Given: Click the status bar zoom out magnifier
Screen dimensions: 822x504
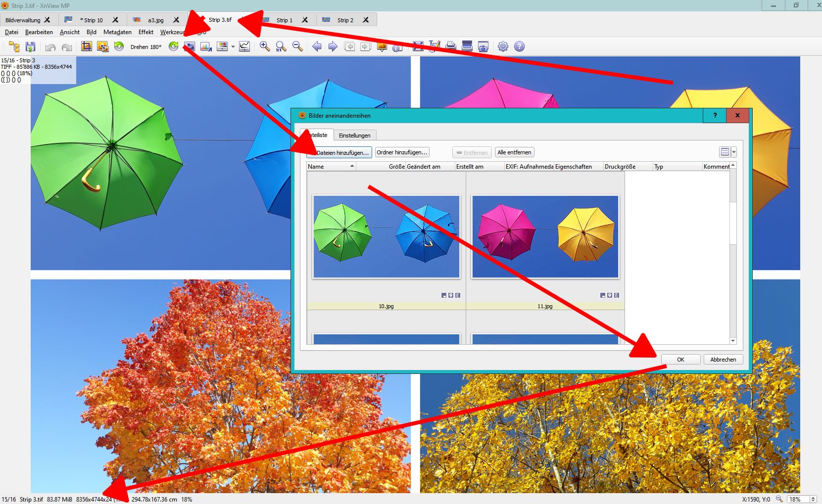Looking at the screenshot, I should point(779,499).
